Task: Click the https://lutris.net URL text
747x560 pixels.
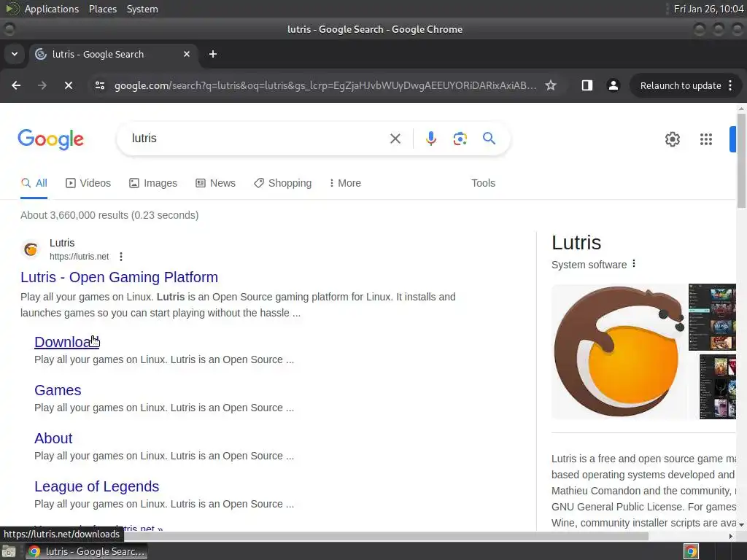Action: click(79, 257)
